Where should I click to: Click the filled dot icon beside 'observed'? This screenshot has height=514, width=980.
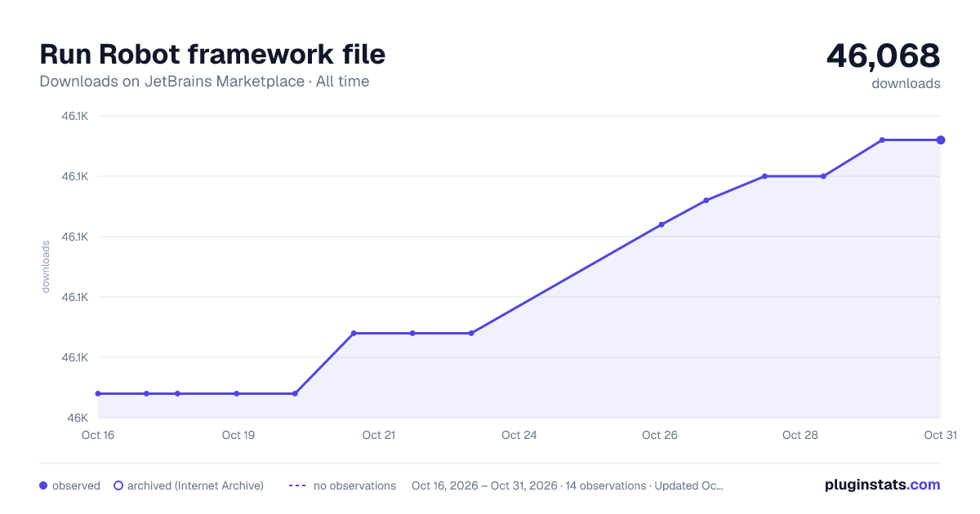pyautogui.click(x=43, y=485)
